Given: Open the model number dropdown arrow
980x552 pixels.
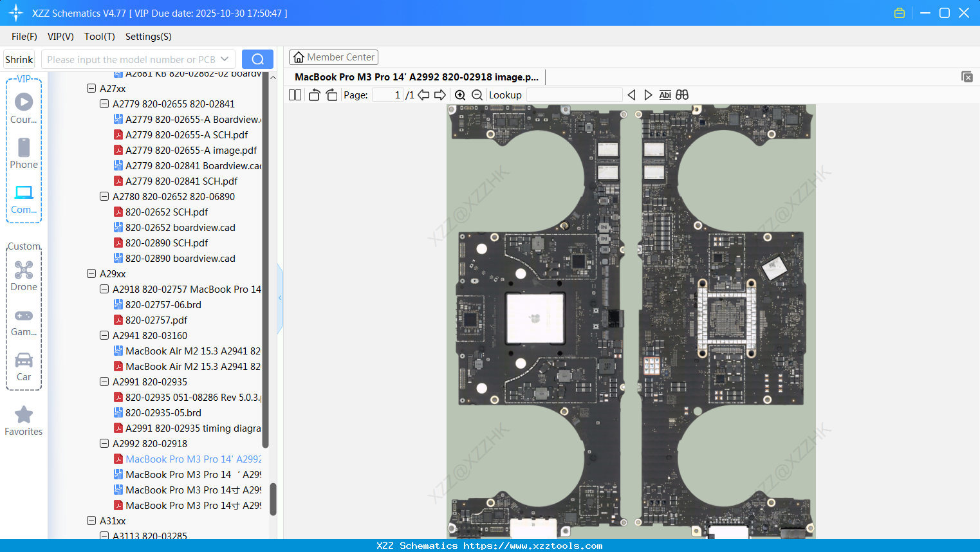Looking at the screenshot, I should click(225, 59).
